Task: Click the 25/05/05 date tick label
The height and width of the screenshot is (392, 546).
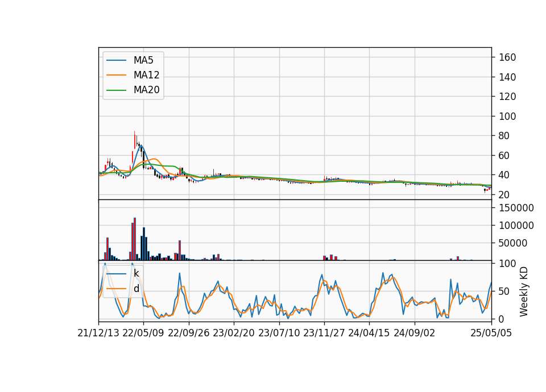Action: pos(491,333)
